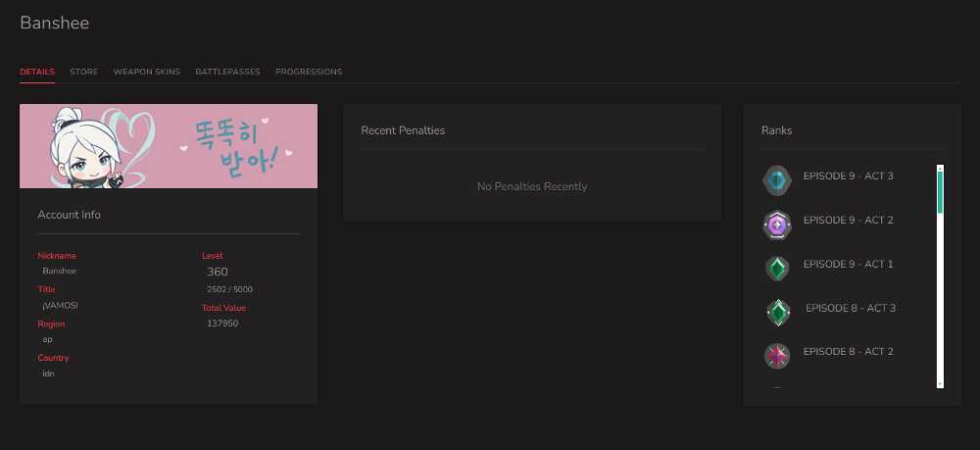980x450 pixels.
Task: Click the Ranks panel heading
Action: (776, 130)
